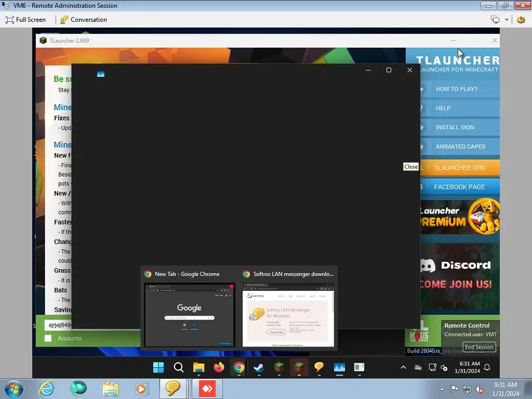Toggle the Accounts checkbox in TLauncher
This screenshot has height=399, width=532.
click(48, 338)
